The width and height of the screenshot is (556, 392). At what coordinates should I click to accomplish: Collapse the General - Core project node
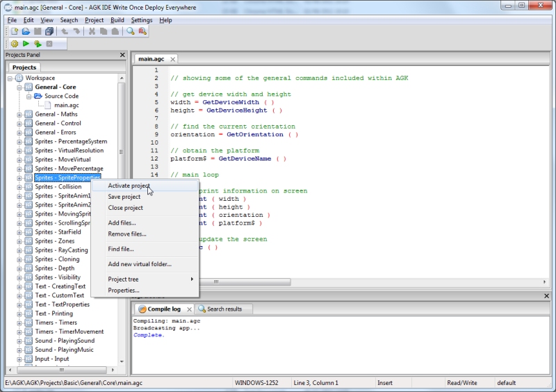pos(19,88)
